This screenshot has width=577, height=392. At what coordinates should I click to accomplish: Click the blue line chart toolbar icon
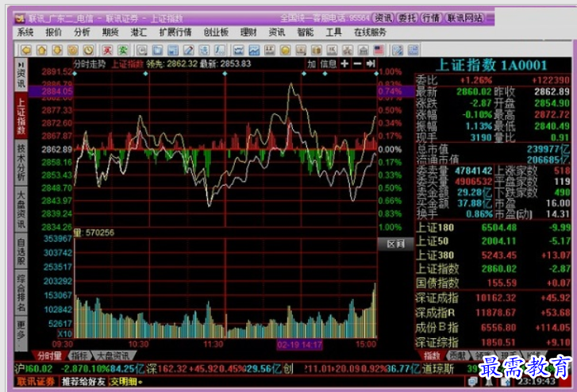click(x=254, y=50)
